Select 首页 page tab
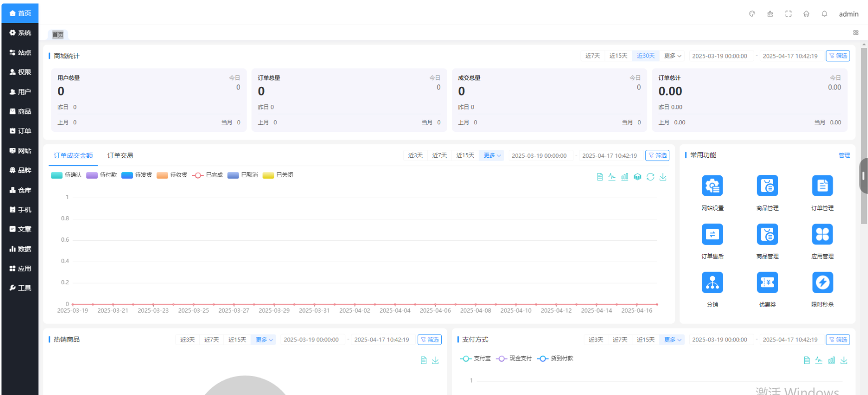 pos(58,34)
